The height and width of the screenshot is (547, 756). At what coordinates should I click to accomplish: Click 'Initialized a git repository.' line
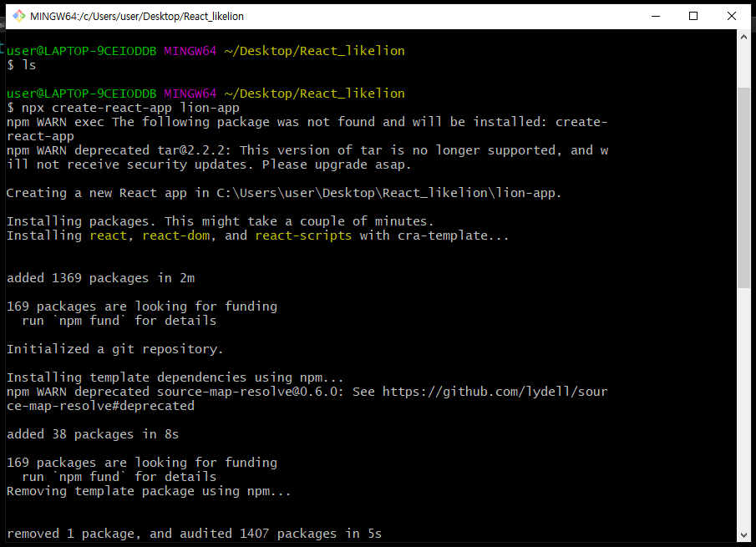tap(114, 349)
